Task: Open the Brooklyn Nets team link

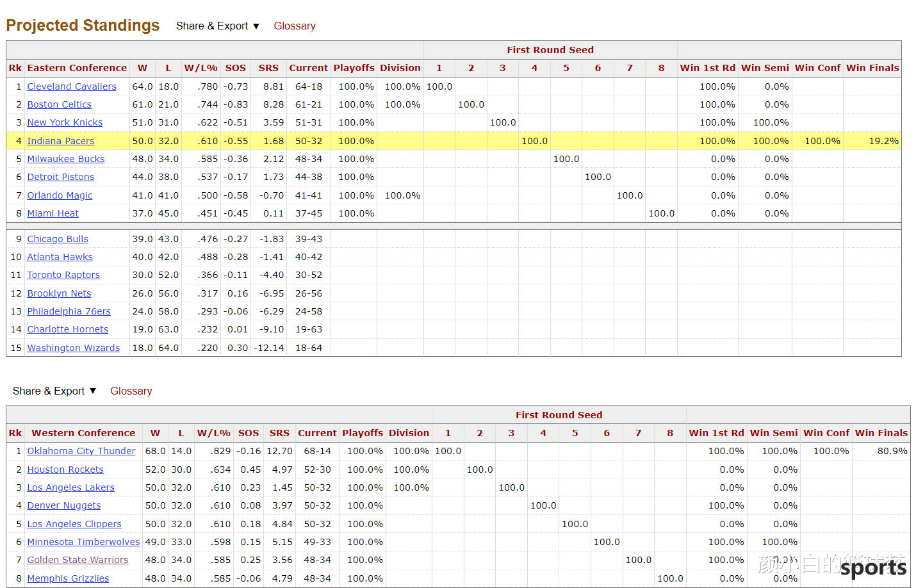Action: click(59, 293)
